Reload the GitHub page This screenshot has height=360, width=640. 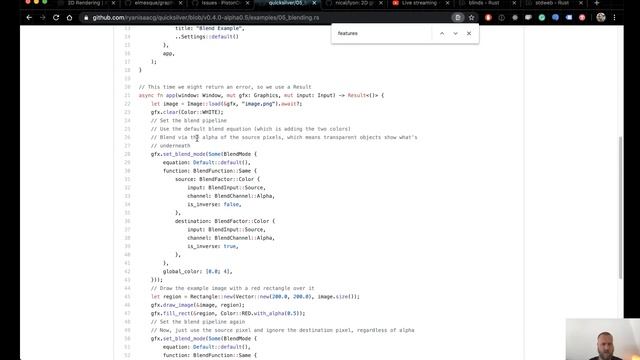tap(56, 18)
